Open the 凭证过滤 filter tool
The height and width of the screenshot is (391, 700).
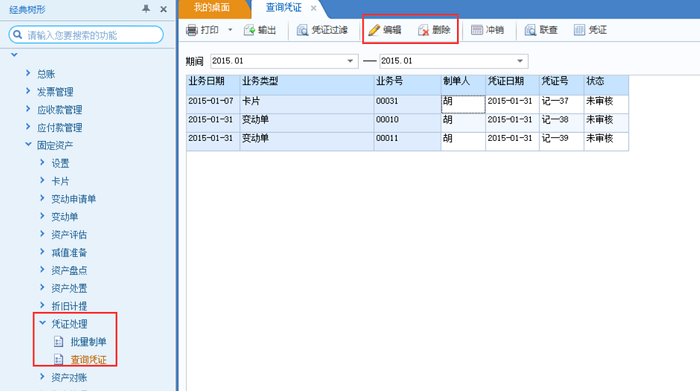pyautogui.click(x=322, y=30)
